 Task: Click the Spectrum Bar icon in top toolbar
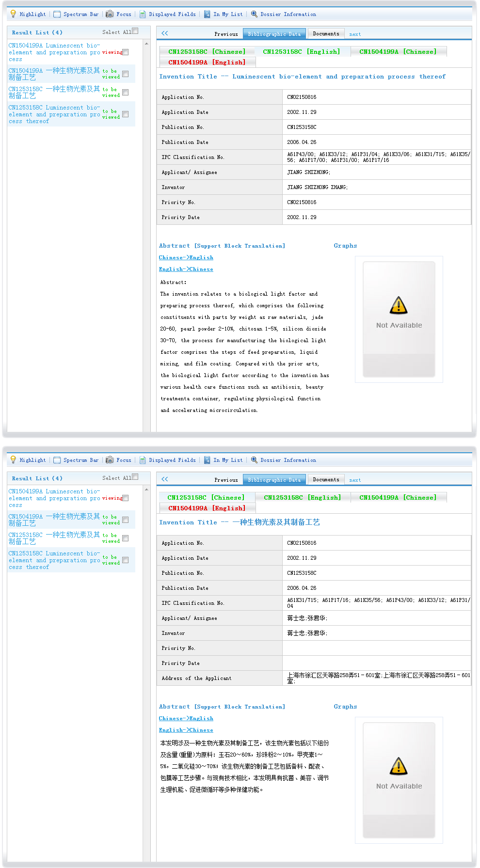(x=57, y=14)
